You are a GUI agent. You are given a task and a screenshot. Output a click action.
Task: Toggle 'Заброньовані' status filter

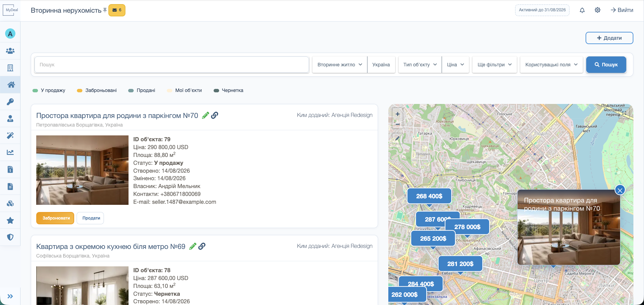click(97, 91)
